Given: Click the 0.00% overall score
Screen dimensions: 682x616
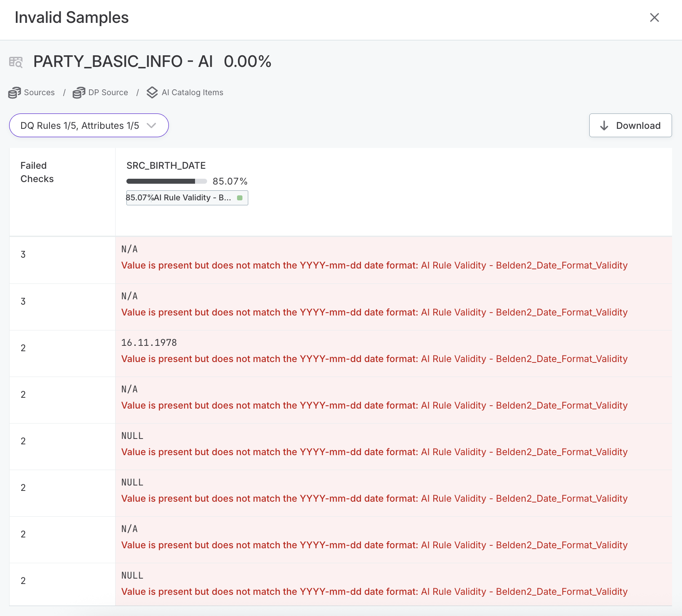Looking at the screenshot, I should (x=247, y=62).
